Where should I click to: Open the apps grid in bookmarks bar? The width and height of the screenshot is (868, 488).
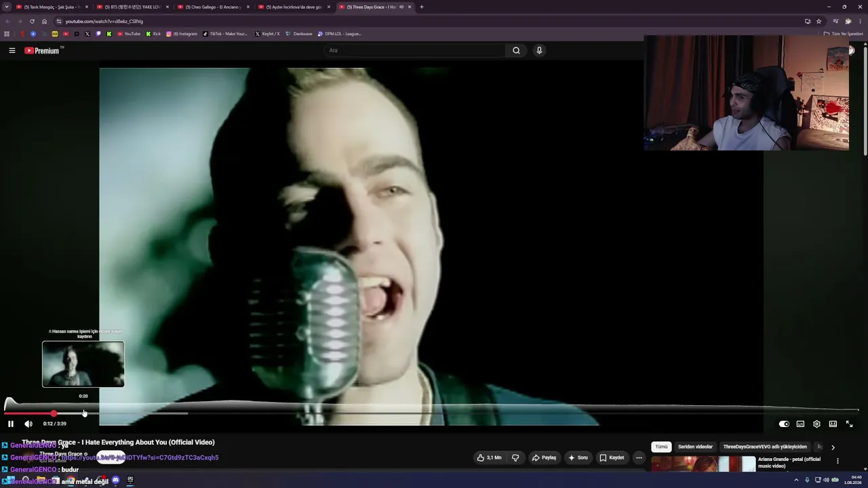[7, 34]
